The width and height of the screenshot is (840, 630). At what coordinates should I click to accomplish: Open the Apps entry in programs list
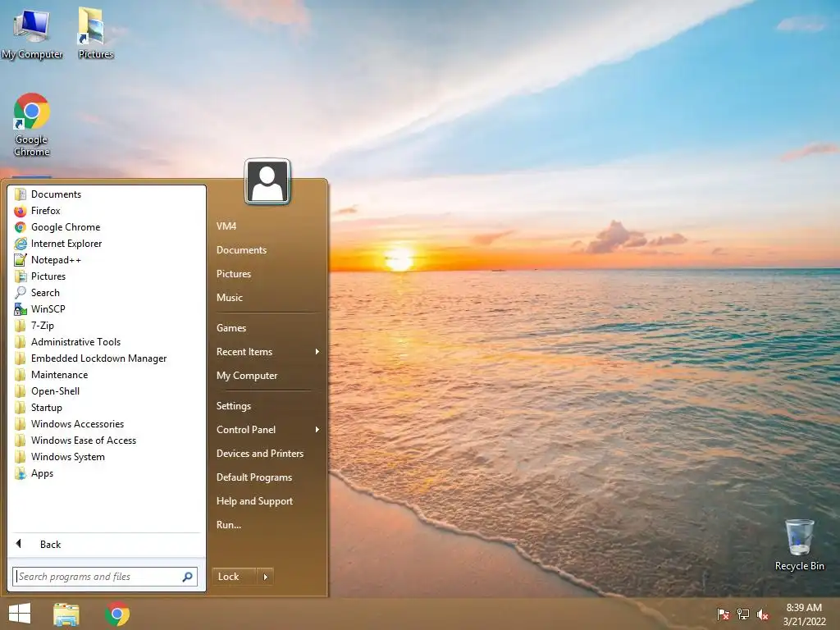tap(42, 473)
